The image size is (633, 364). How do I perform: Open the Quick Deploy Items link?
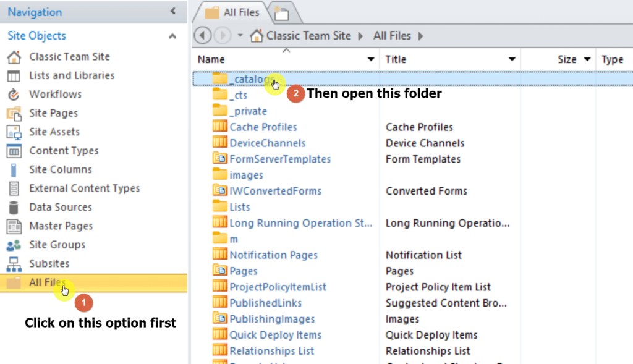pos(275,335)
